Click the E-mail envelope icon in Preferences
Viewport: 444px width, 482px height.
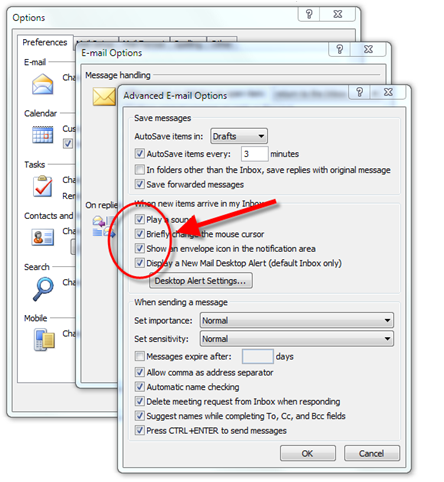click(42, 84)
